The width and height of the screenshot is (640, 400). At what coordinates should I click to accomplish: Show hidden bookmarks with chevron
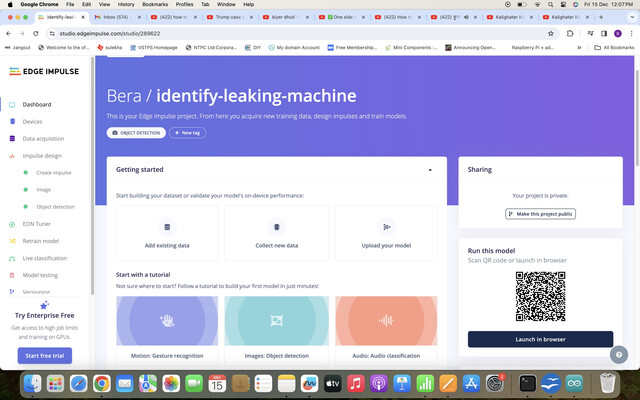tap(579, 48)
